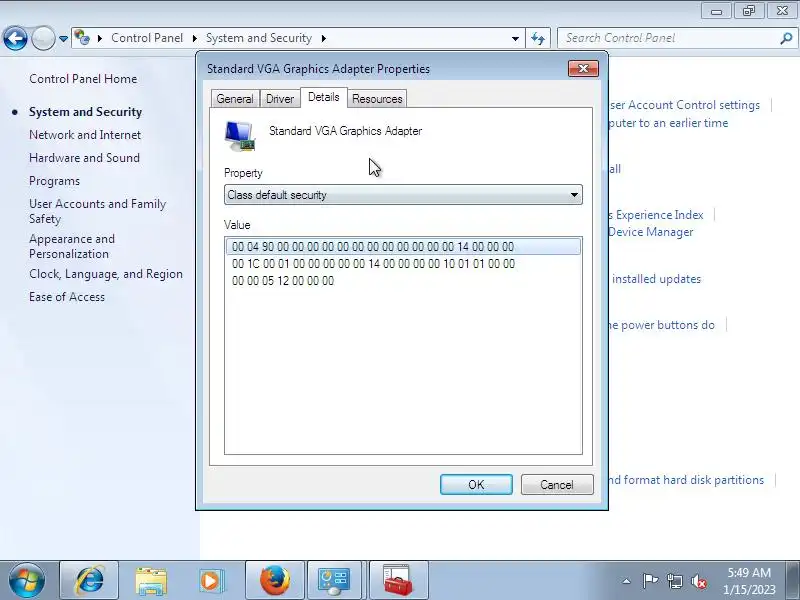This screenshot has width=800, height=600.
Task: Click the Refresh button in address bar
Action: (538, 38)
